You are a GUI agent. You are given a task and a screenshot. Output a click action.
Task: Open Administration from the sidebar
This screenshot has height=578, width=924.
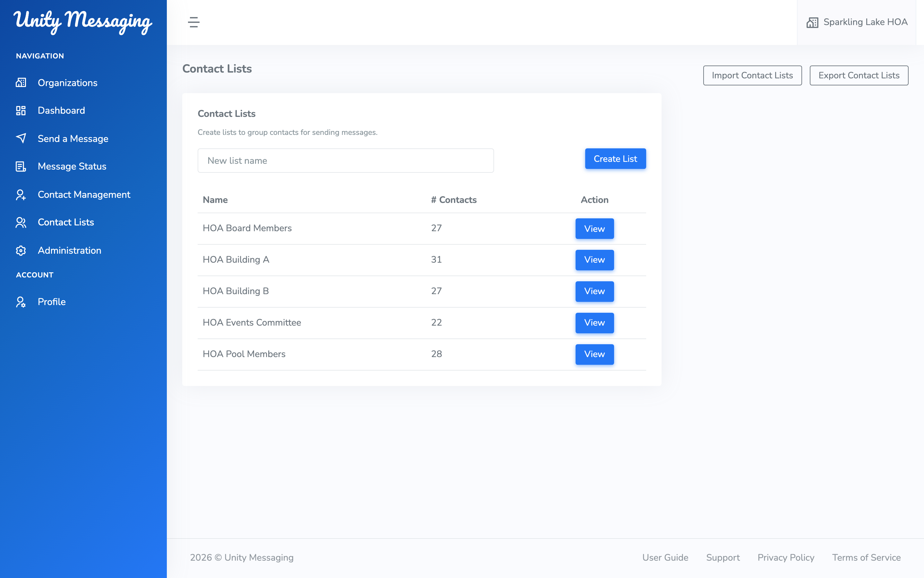click(x=70, y=250)
